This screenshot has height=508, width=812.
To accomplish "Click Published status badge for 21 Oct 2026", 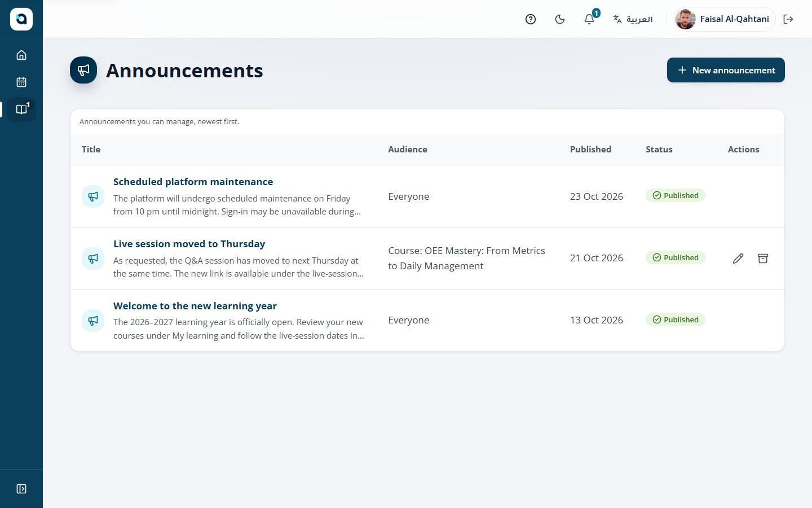I will pos(676,258).
